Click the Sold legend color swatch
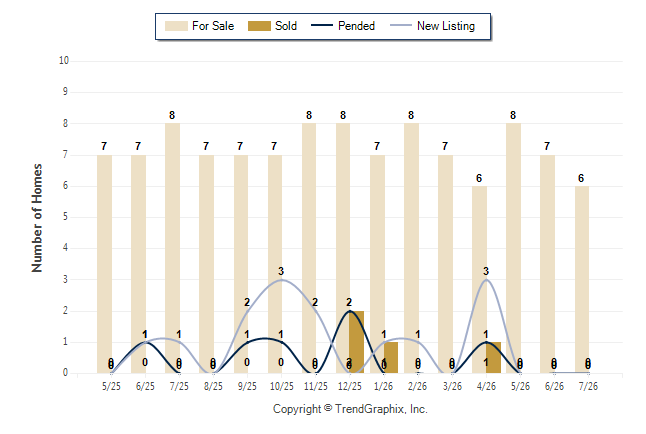Screen dimensions: 646x434 pos(259,26)
